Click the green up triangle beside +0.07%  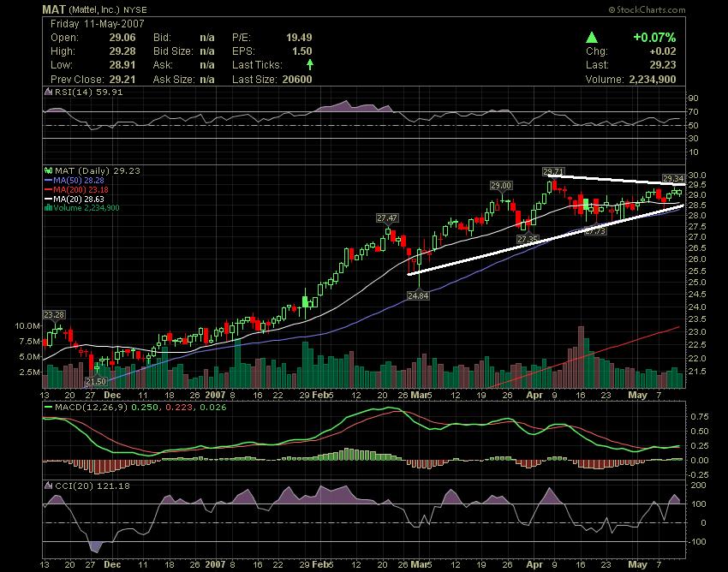point(592,37)
